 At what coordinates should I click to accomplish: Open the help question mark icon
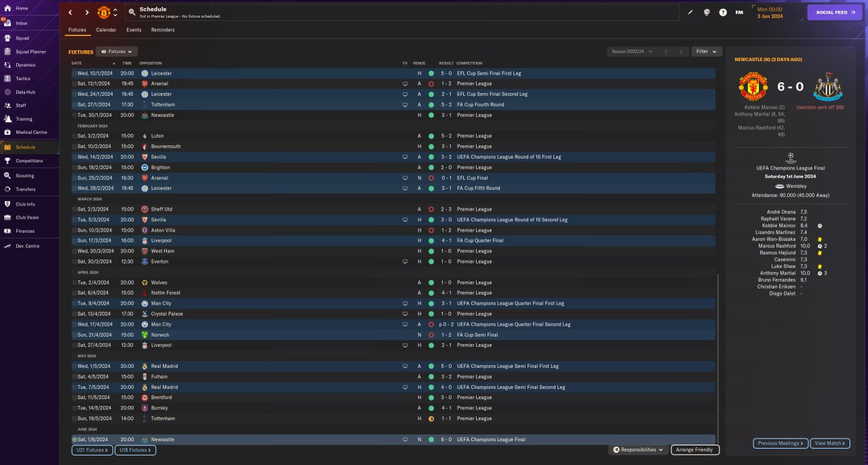(723, 12)
